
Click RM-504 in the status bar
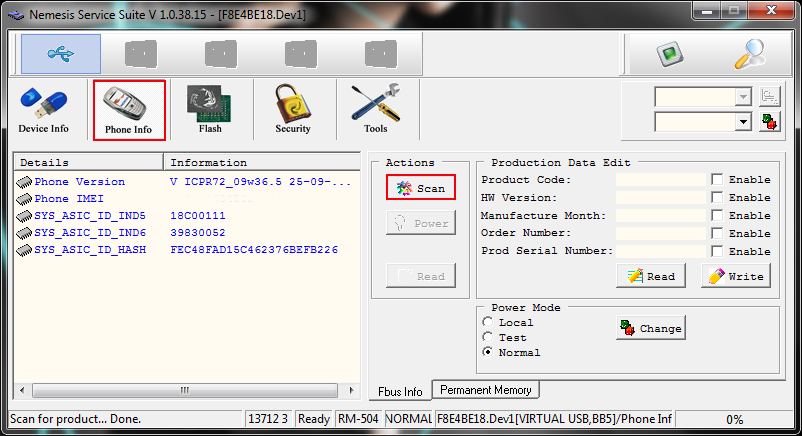(x=358, y=419)
